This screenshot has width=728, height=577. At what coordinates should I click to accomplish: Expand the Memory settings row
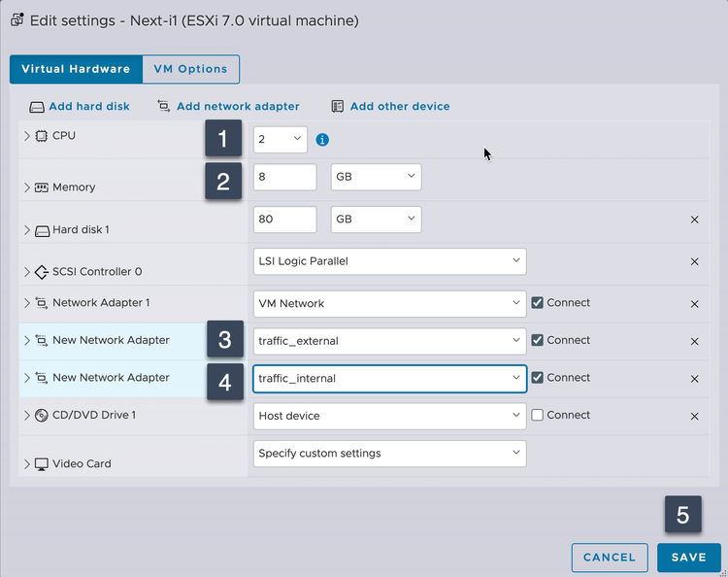27,187
